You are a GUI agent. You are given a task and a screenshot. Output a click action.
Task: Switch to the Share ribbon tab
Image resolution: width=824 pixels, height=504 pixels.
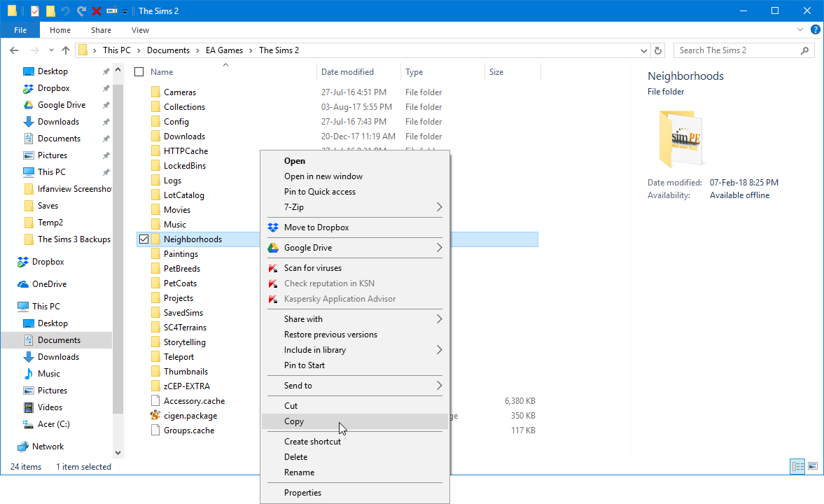click(101, 30)
